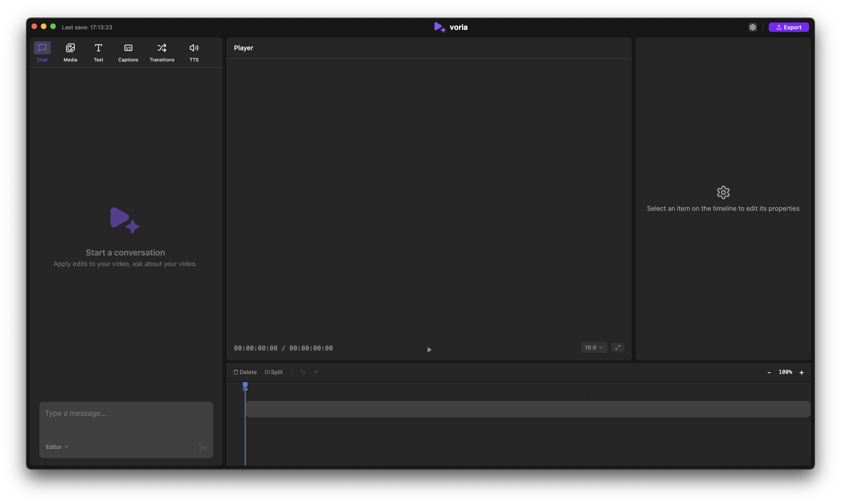Open the Media library tab
The image size is (841, 504).
click(70, 52)
